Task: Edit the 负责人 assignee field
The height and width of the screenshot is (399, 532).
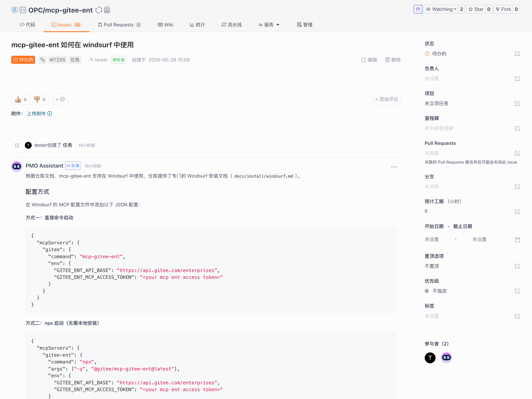Action: point(517,78)
